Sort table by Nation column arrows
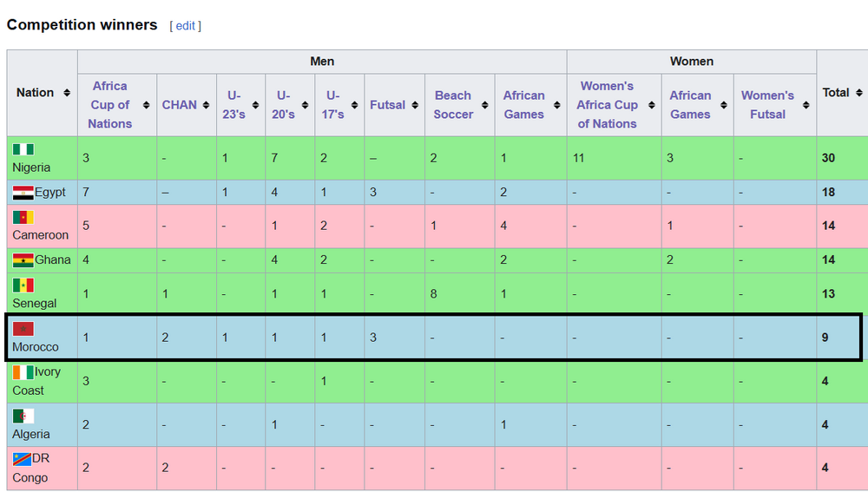 (x=67, y=93)
